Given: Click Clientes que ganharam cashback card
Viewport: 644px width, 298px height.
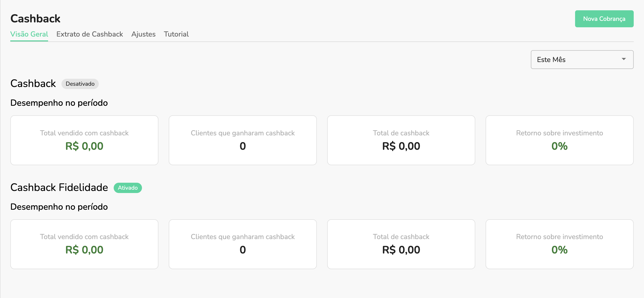Looking at the screenshot, I should coord(243,140).
